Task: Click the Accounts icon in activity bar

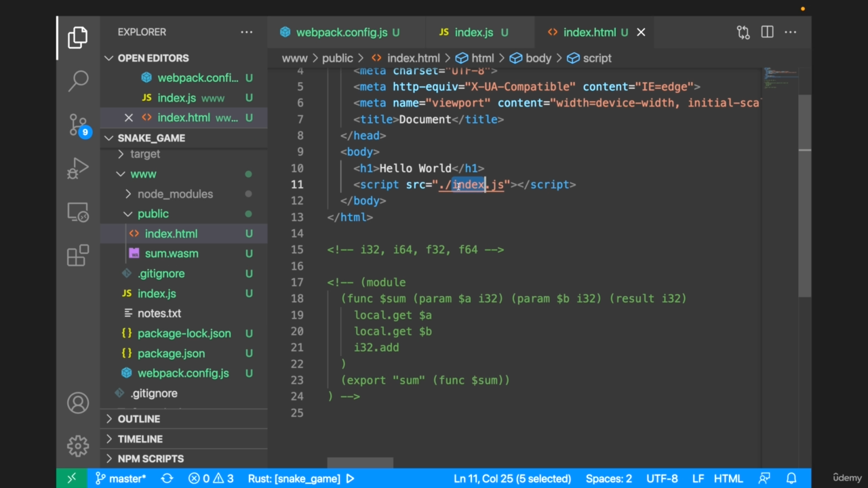Action: [x=78, y=403]
